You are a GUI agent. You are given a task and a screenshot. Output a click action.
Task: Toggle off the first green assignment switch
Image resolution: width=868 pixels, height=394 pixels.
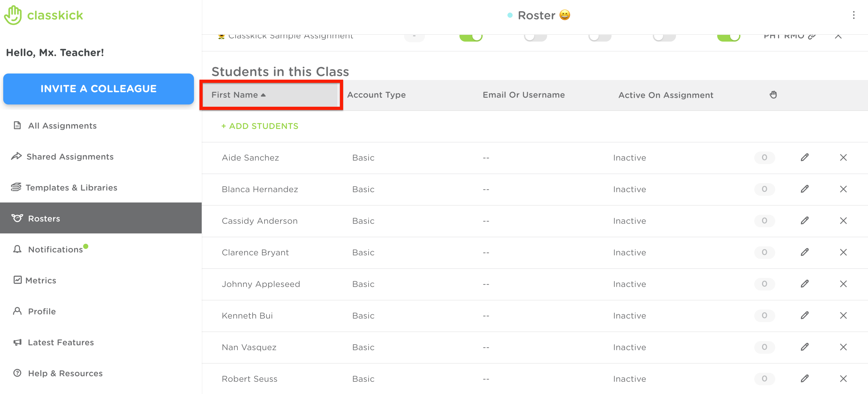(471, 36)
